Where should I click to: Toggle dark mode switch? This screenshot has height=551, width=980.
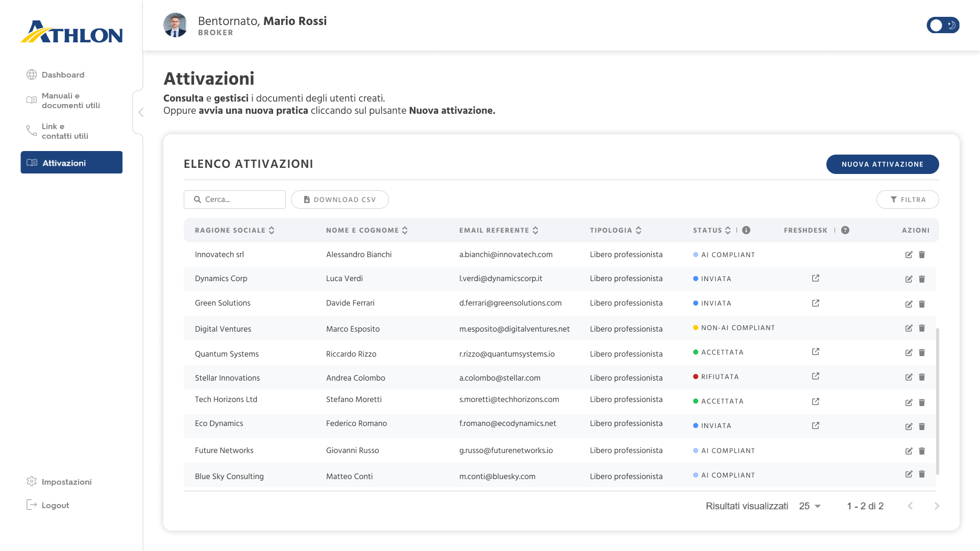tap(943, 25)
